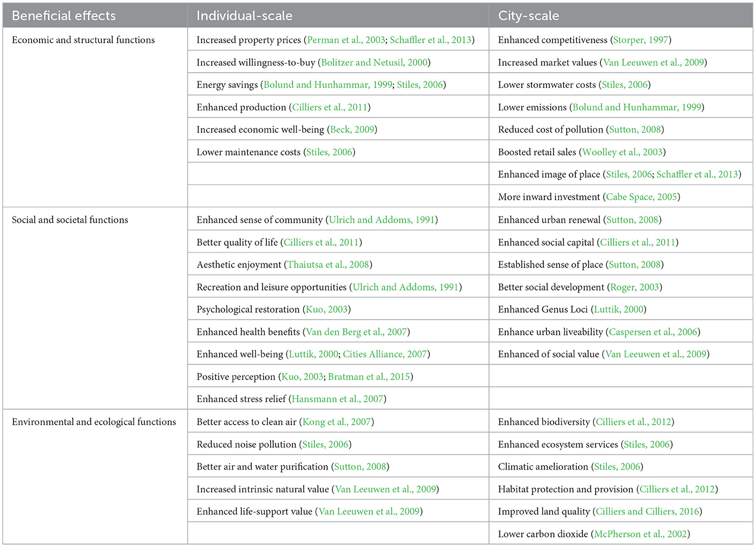756x547 pixels.
Task: Click Luttik, 2000 beside Enhanced Genus Loci
Action: pyautogui.click(x=619, y=310)
